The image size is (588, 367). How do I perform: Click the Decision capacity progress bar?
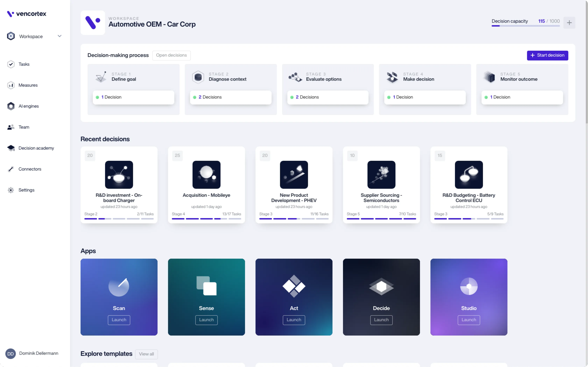click(x=525, y=26)
